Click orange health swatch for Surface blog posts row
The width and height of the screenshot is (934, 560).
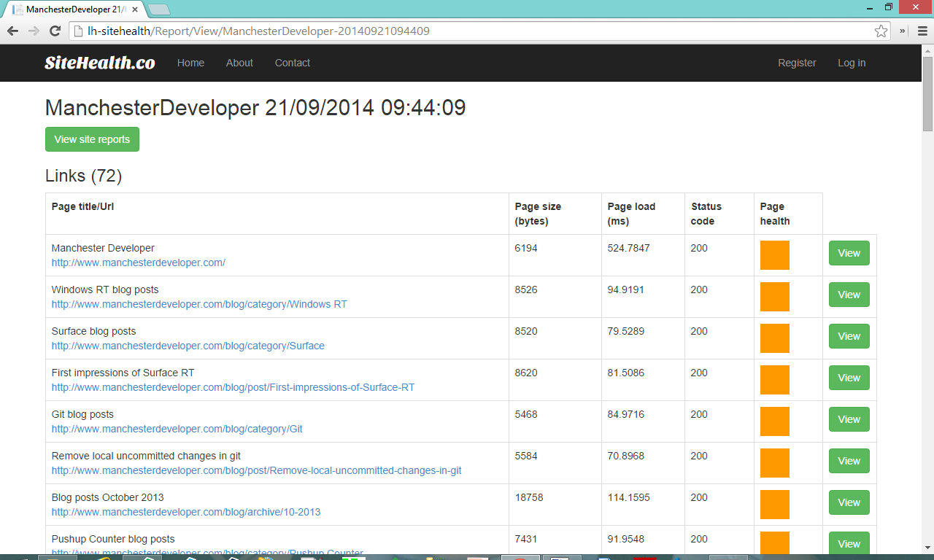(775, 338)
